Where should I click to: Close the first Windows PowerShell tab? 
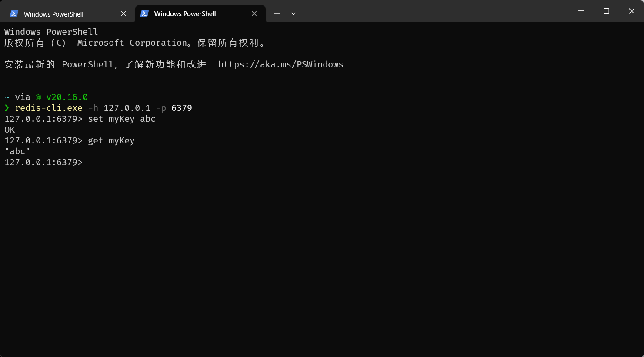tap(123, 13)
